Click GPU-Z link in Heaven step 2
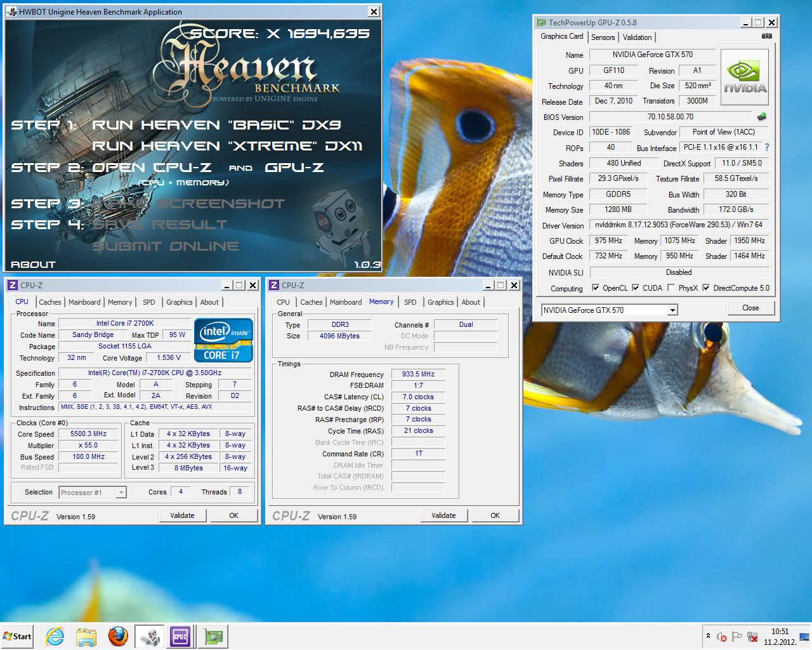This screenshot has height=650, width=812. [x=294, y=168]
